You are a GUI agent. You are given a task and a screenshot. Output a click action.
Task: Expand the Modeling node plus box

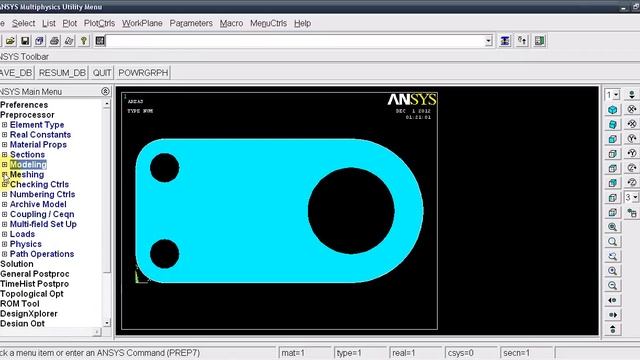pyautogui.click(x=4, y=164)
